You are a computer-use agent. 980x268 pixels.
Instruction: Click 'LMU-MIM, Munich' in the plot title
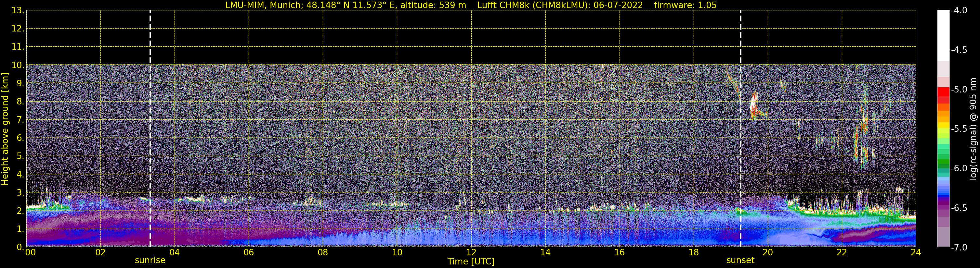tap(263, 5)
